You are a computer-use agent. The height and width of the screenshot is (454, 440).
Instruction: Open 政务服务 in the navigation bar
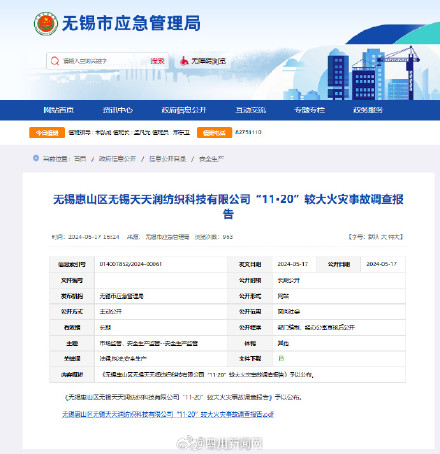click(x=368, y=110)
